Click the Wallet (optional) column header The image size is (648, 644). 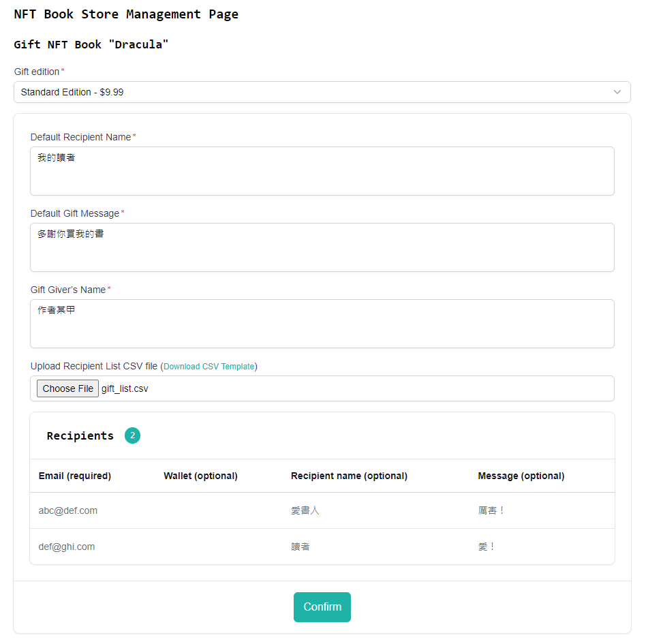pyautogui.click(x=200, y=476)
